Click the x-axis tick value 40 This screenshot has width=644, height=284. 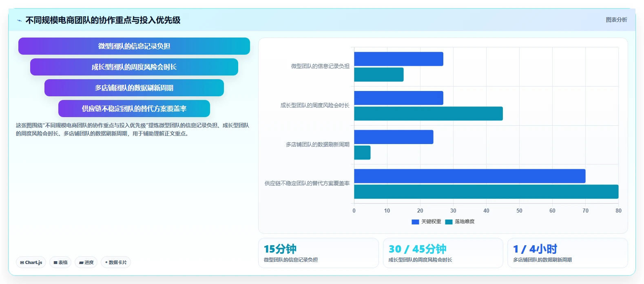click(x=486, y=211)
